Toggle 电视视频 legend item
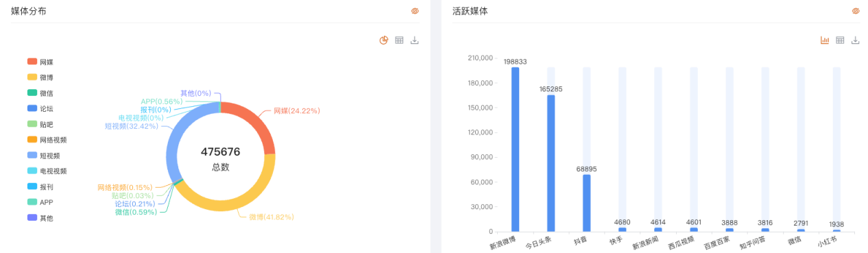 click(47, 171)
